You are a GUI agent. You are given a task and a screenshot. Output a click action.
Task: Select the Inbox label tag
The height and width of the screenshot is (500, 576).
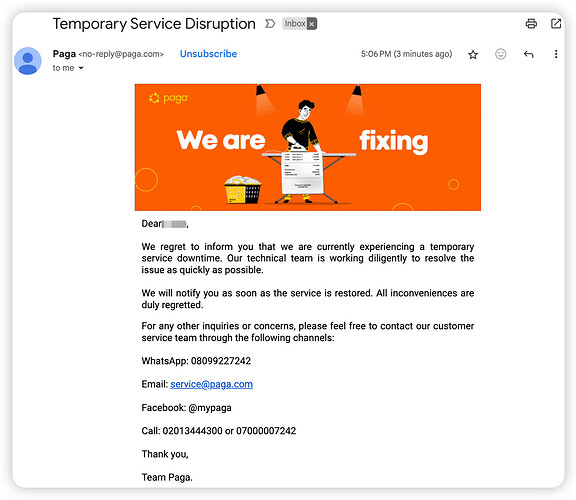pos(295,24)
